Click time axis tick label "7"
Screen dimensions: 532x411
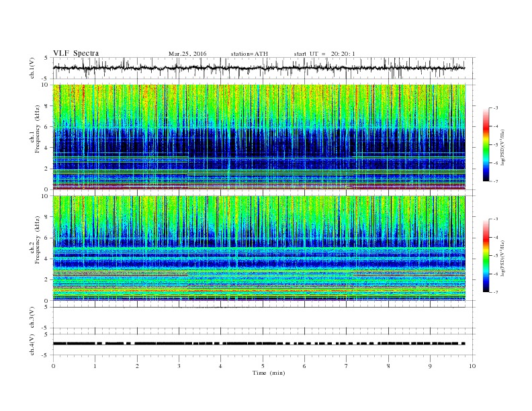click(347, 366)
